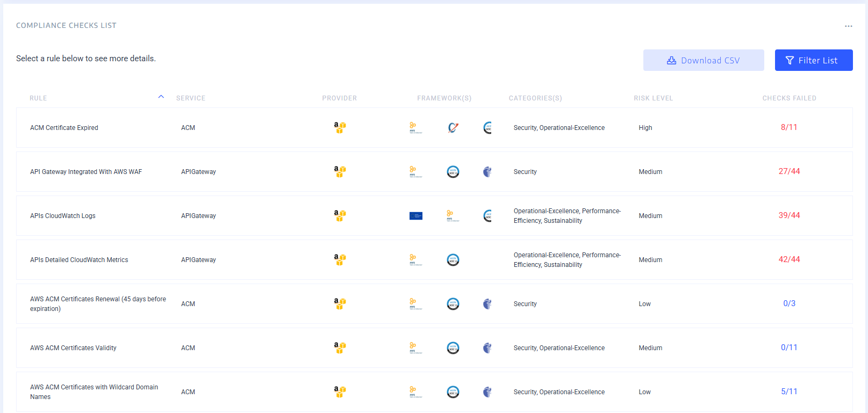Click the Download CSV button
Image resolution: width=868 pixels, height=413 pixels.
click(x=704, y=60)
